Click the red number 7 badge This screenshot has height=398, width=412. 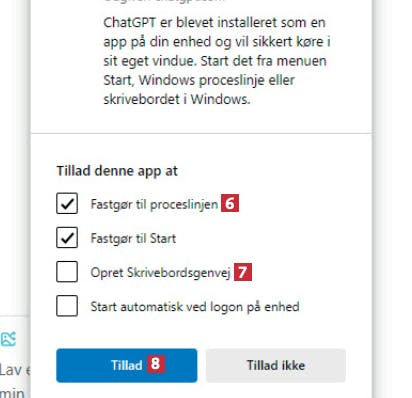point(243,272)
